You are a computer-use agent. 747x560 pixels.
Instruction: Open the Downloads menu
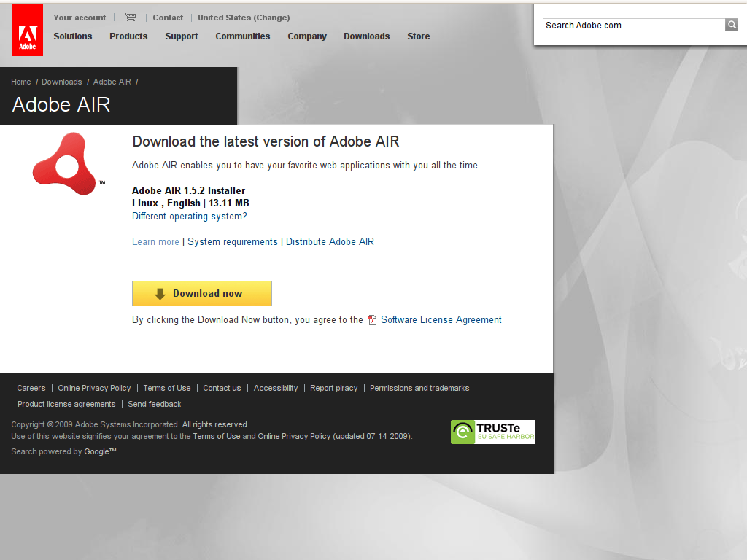click(x=367, y=36)
